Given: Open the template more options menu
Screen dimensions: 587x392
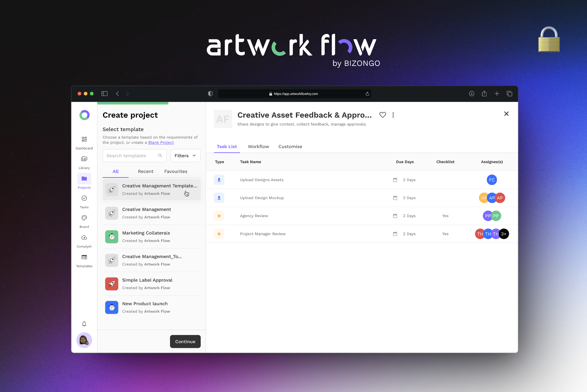Looking at the screenshot, I should point(393,115).
